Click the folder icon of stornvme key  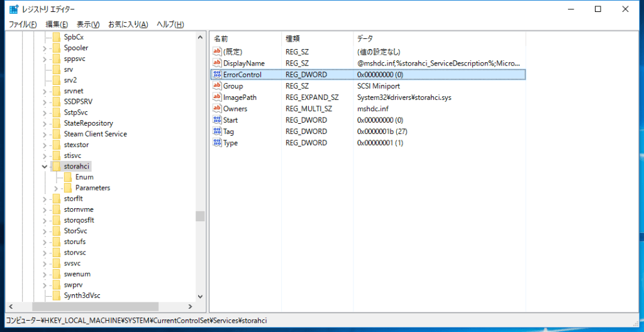point(57,209)
